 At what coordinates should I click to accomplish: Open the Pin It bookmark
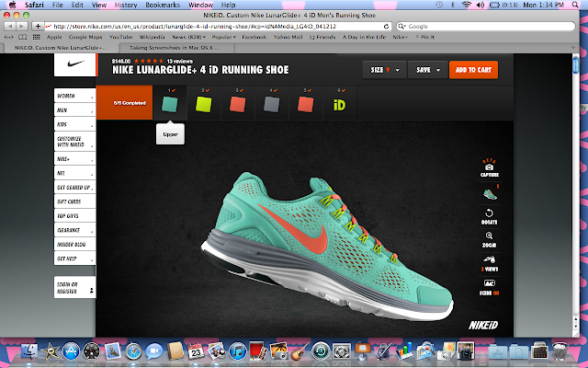424,37
